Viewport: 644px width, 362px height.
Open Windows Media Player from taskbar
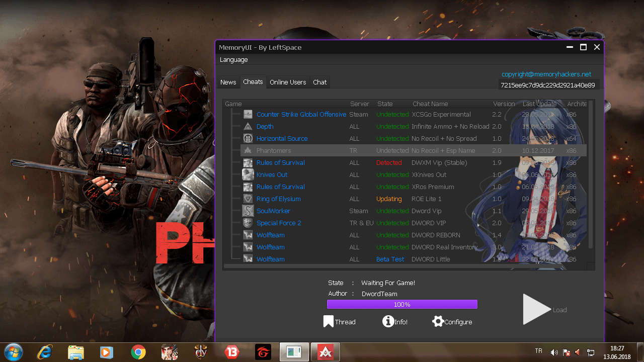(x=106, y=352)
